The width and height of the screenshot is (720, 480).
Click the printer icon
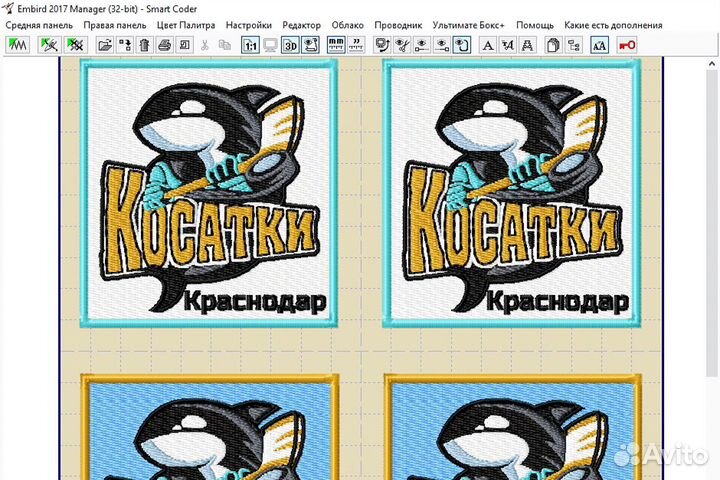pyautogui.click(x=165, y=45)
